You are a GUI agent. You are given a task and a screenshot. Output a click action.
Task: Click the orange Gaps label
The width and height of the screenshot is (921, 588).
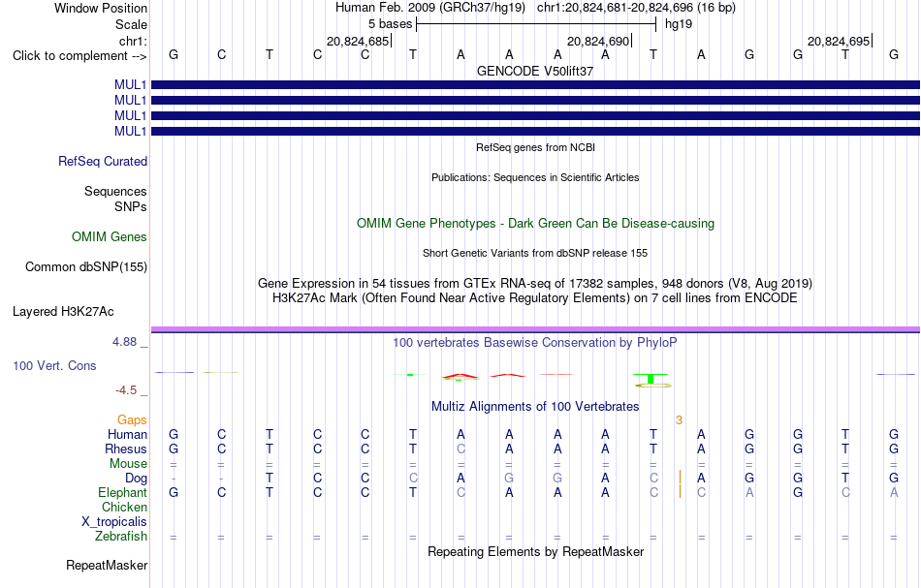coord(132,420)
